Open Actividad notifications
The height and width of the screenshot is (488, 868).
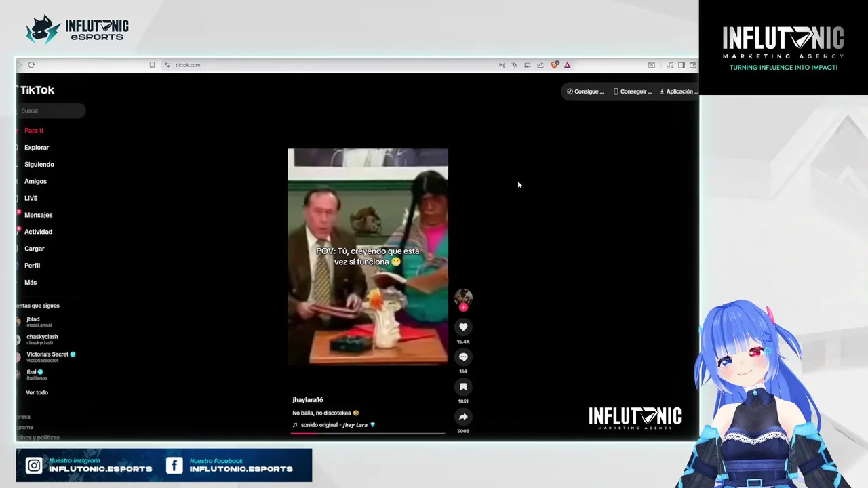(38, 232)
